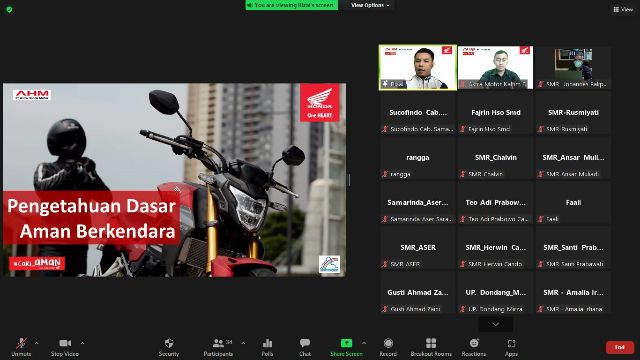Click the Stop Video camera icon
Image resolution: width=640 pixels, height=360 pixels.
coord(65,343)
